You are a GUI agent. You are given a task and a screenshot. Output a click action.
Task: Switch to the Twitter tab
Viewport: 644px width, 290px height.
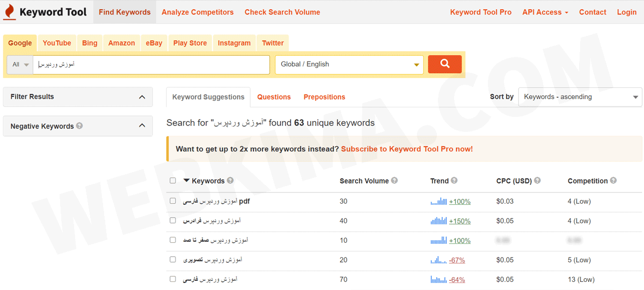[273, 43]
